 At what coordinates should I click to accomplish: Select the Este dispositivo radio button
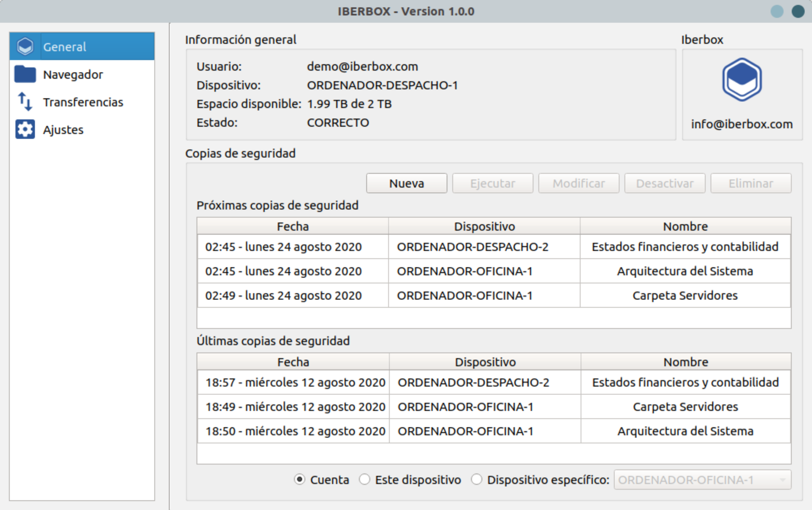click(x=364, y=480)
